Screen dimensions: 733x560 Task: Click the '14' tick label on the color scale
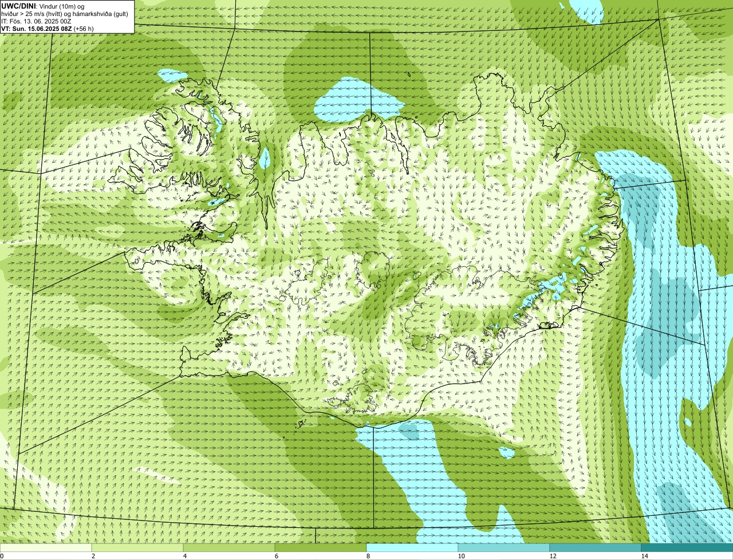[x=644, y=556]
